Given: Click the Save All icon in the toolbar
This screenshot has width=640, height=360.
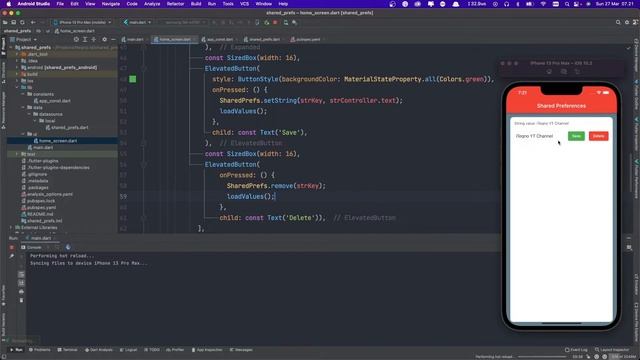Looking at the screenshot, I should (13, 22).
